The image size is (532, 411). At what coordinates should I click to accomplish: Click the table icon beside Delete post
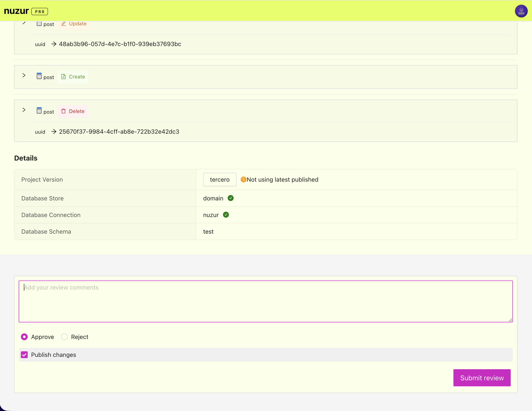pos(39,111)
